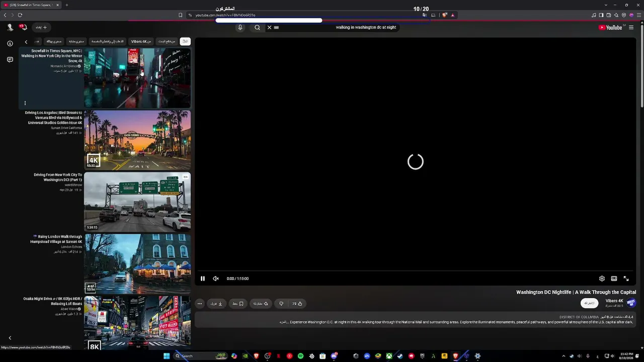Screen dimensions: 644x362
Task: Open the comments icon in left sidebar
Action: [10, 60]
